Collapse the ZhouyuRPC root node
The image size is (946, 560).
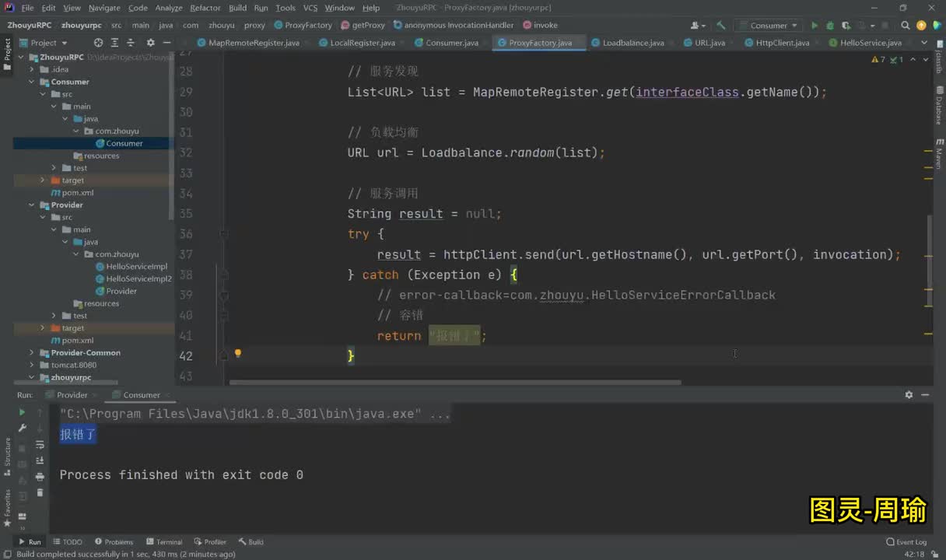(23, 58)
